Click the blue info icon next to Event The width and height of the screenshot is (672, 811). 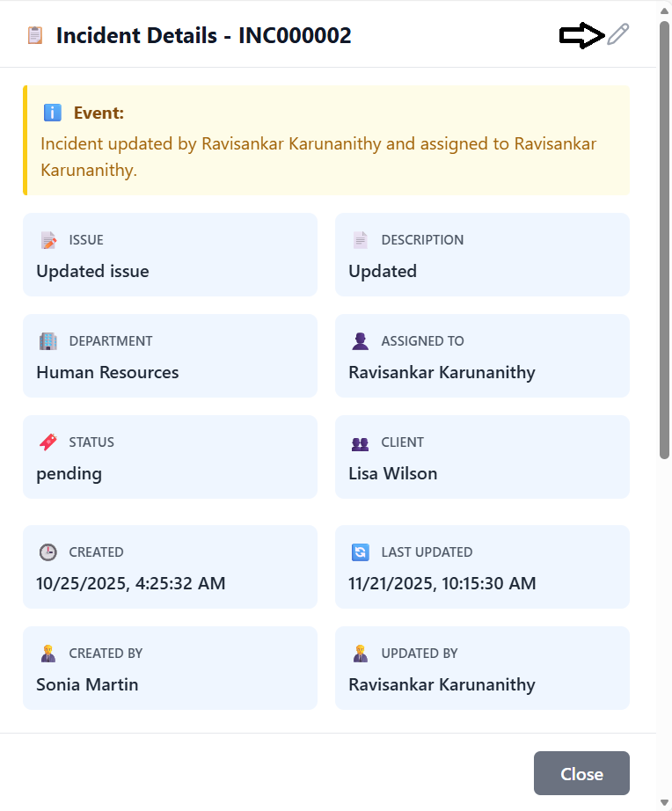53,113
